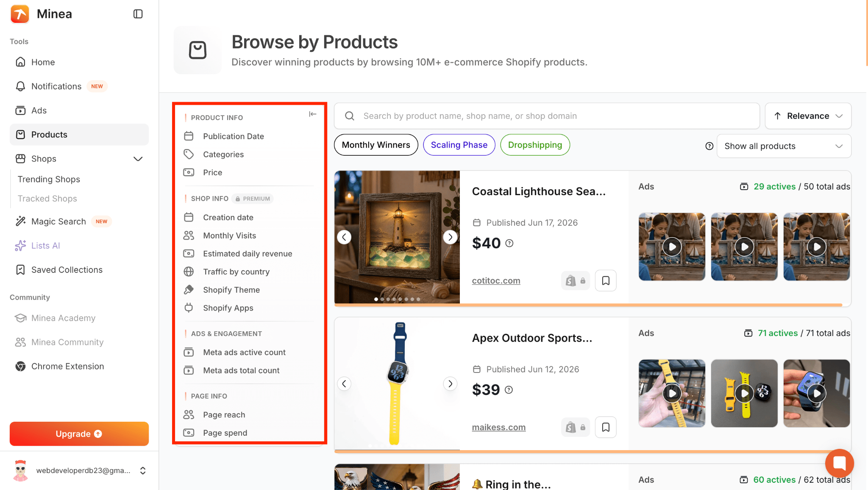This screenshot has width=868, height=490.
Task: Open the chat support bubble
Action: click(x=839, y=463)
